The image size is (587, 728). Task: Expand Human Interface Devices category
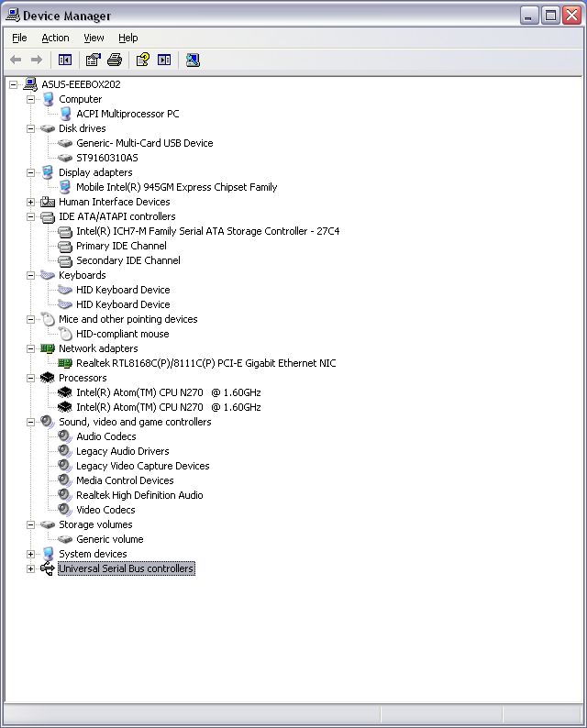point(30,202)
